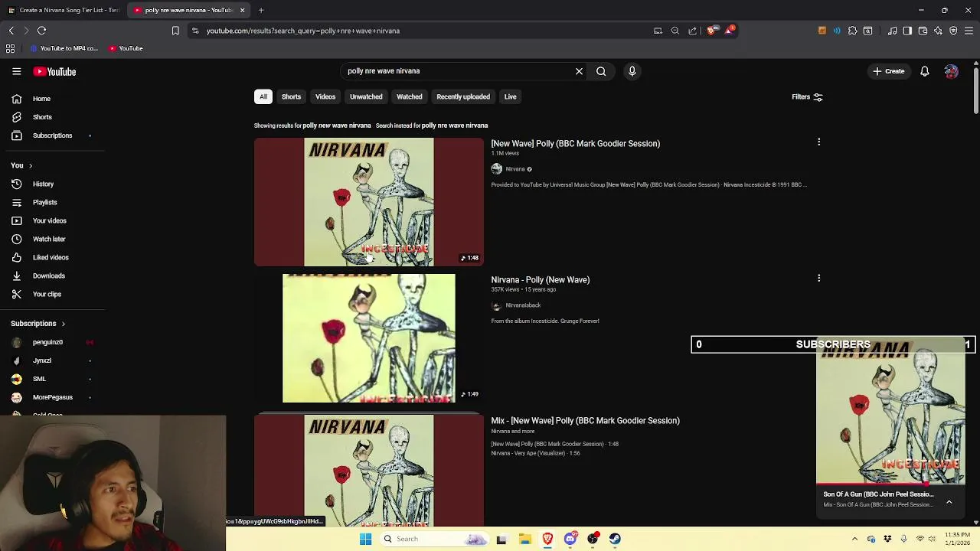Open more options for Nirvana - Polly (New Wave)

[818, 279]
